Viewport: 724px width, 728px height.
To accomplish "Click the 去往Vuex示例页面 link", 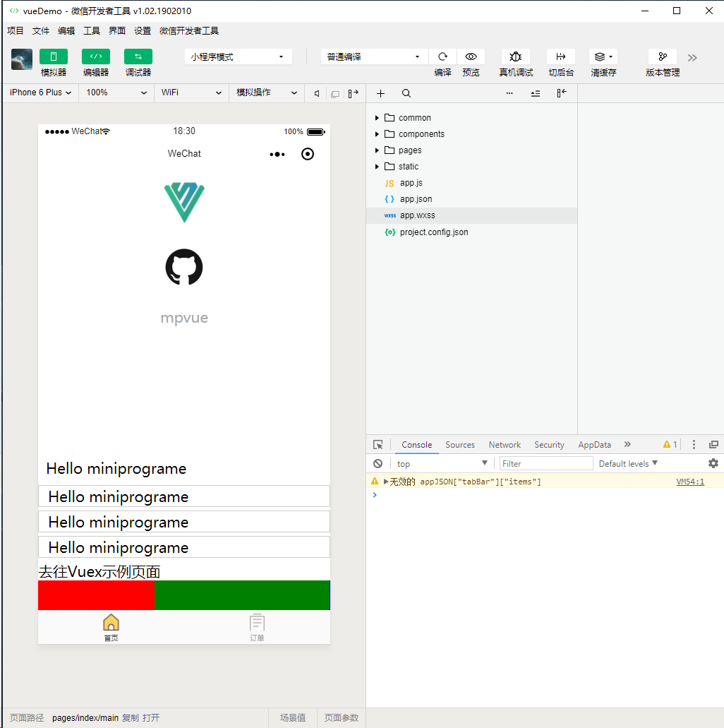I will click(99, 571).
